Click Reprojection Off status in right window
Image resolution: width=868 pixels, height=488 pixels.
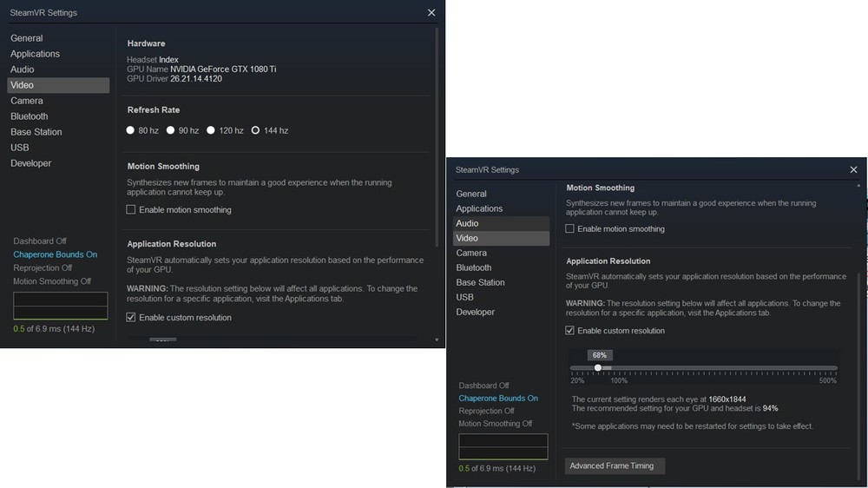pos(487,411)
